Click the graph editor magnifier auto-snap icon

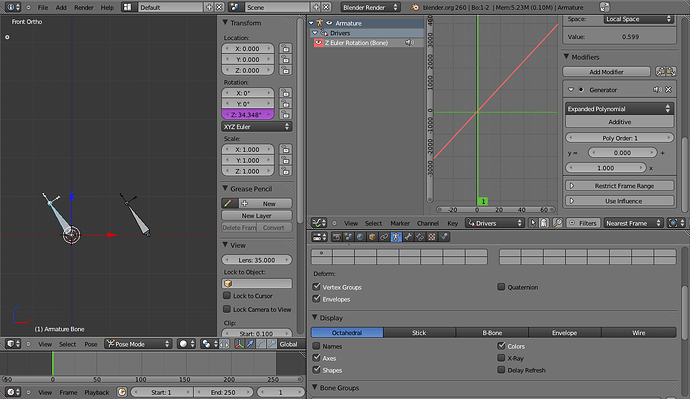click(x=557, y=223)
